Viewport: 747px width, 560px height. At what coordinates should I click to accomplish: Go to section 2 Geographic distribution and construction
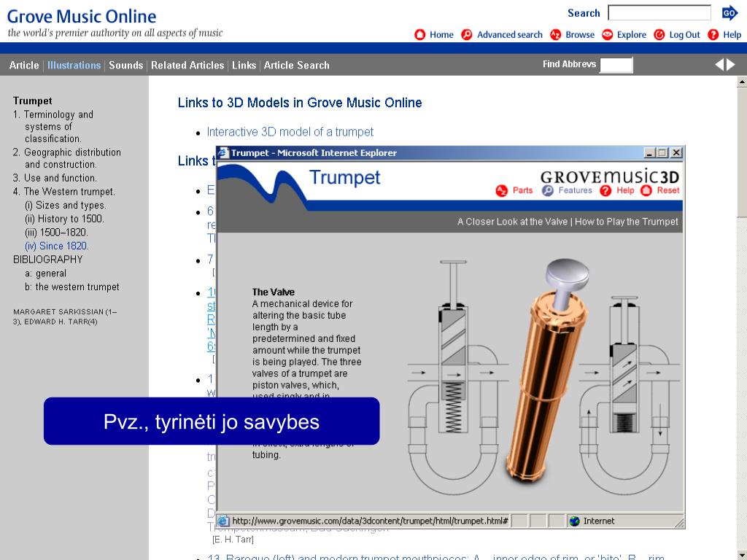[66, 158]
